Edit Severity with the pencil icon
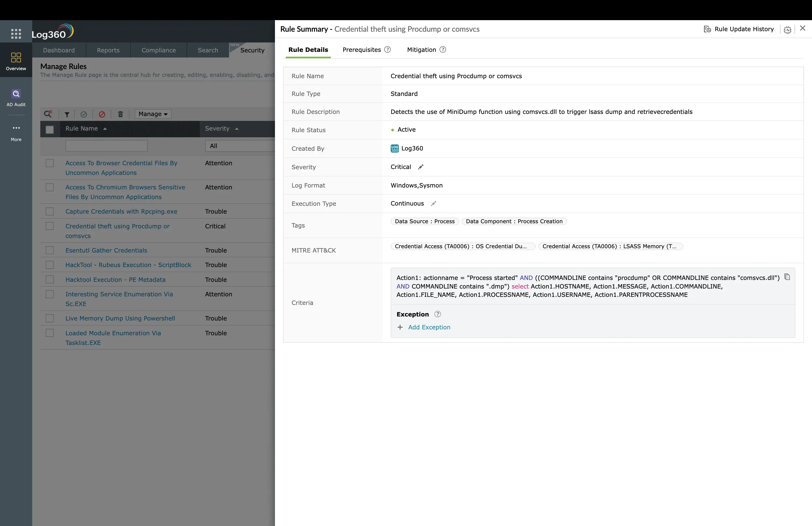Screen dimensions: 812x526 (421, 167)
